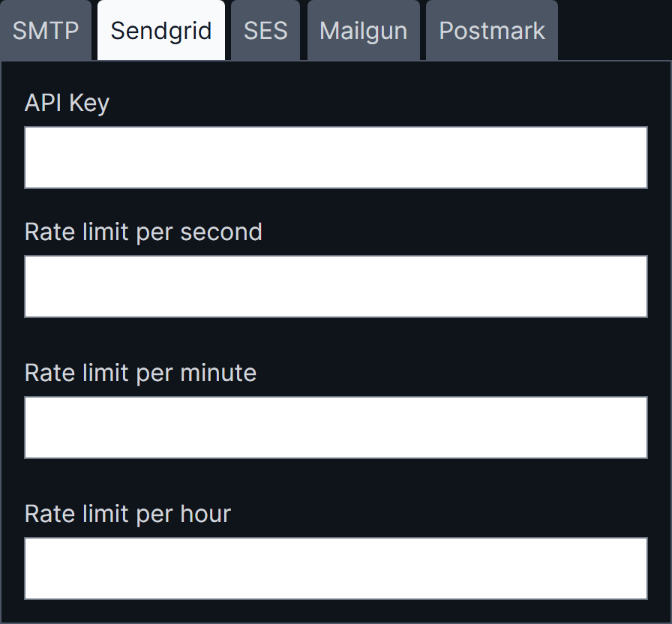
Task: Open the SES tab
Action: 265,31
